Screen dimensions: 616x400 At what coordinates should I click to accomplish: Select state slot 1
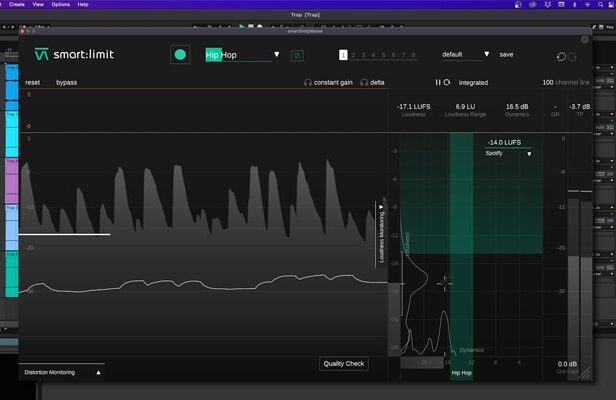point(343,55)
